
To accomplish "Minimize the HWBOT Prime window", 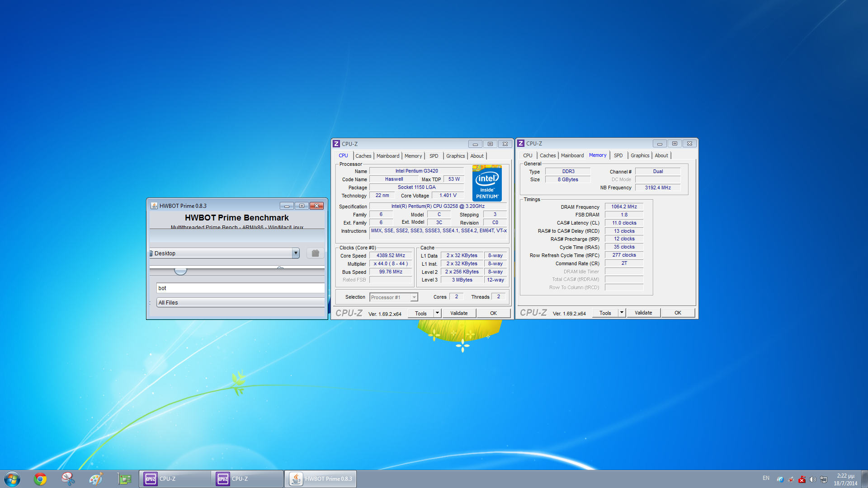I will [x=287, y=206].
